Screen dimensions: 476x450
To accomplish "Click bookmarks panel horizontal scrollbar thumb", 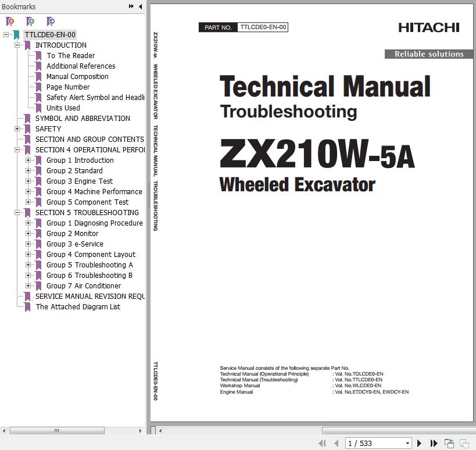I will click(x=57, y=431).
